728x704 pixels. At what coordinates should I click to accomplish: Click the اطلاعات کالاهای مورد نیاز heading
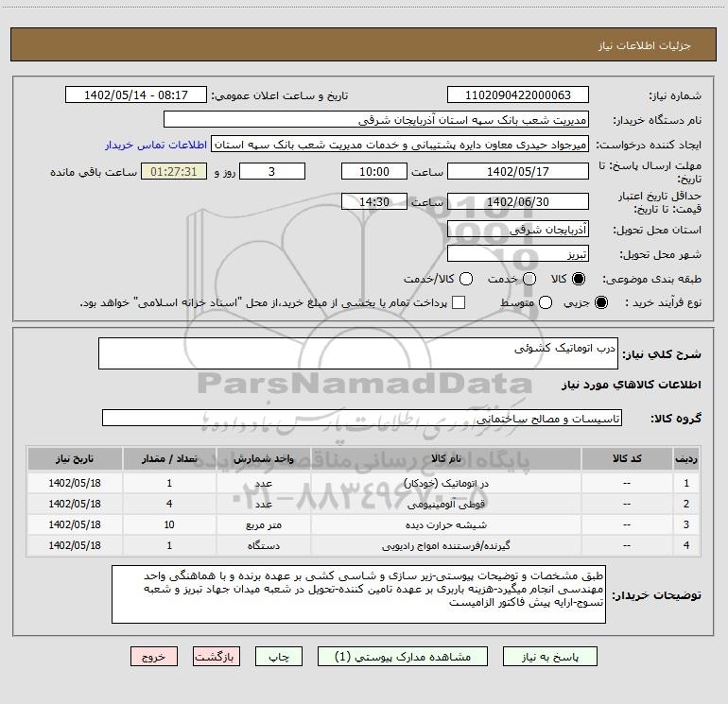pos(632,385)
